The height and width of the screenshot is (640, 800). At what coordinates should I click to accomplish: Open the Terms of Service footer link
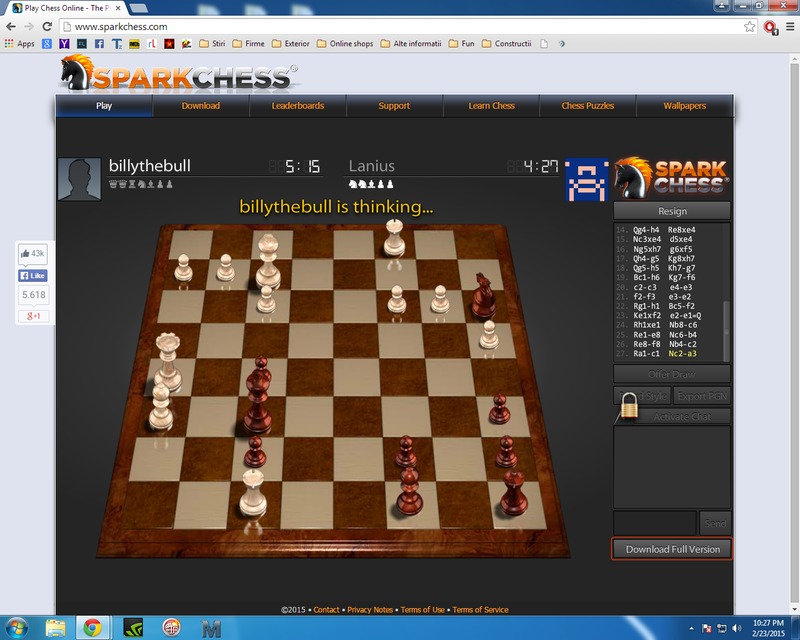point(480,609)
